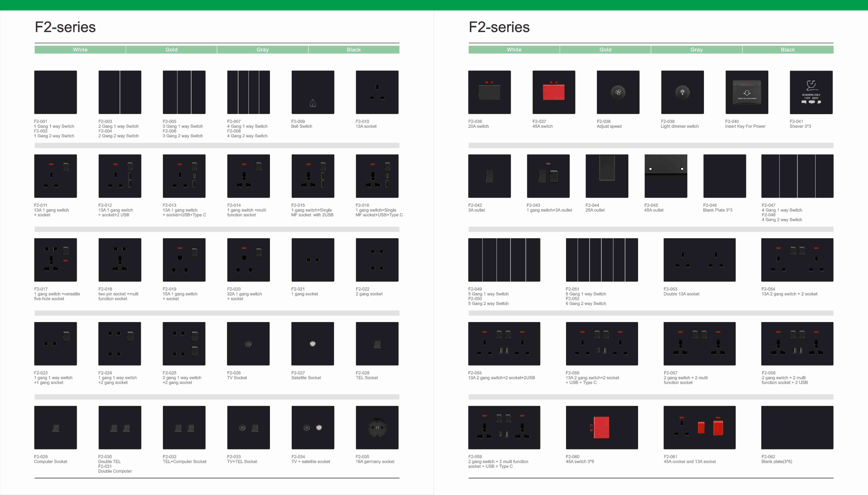The height and width of the screenshot is (495, 868).
Task: Open the F2-051 6 Gang switch image
Action: click(x=602, y=260)
